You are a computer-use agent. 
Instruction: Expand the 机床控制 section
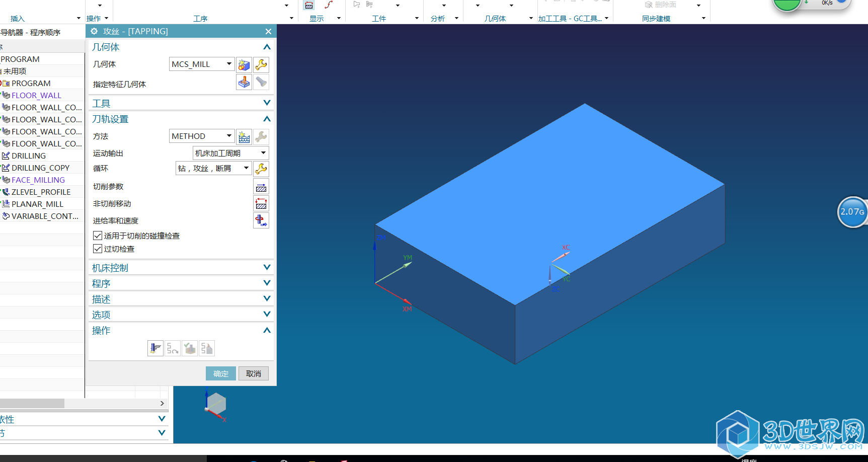[x=267, y=268]
